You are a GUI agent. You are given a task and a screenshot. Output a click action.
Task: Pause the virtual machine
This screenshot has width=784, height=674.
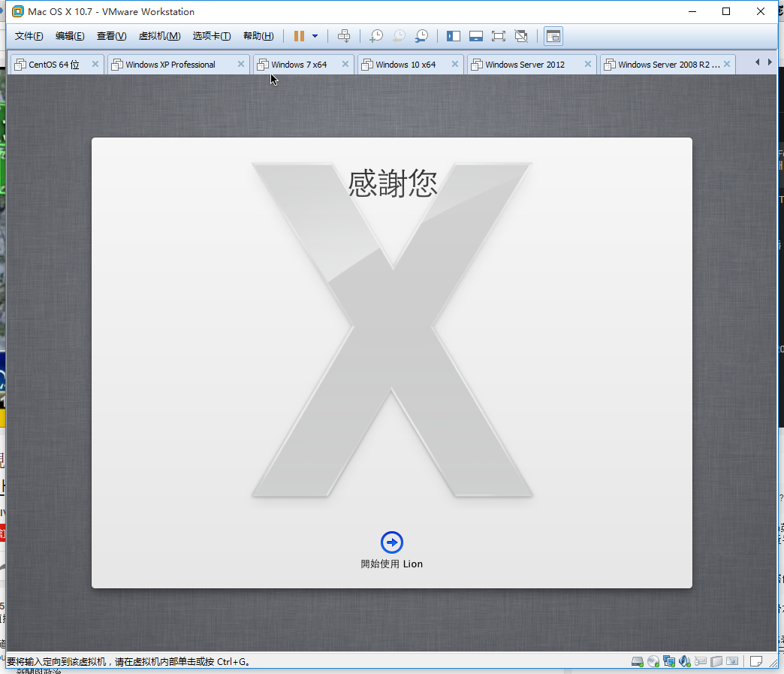click(299, 36)
